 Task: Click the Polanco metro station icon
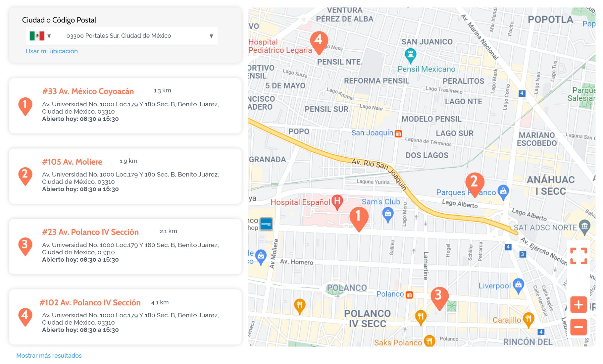click(x=409, y=294)
